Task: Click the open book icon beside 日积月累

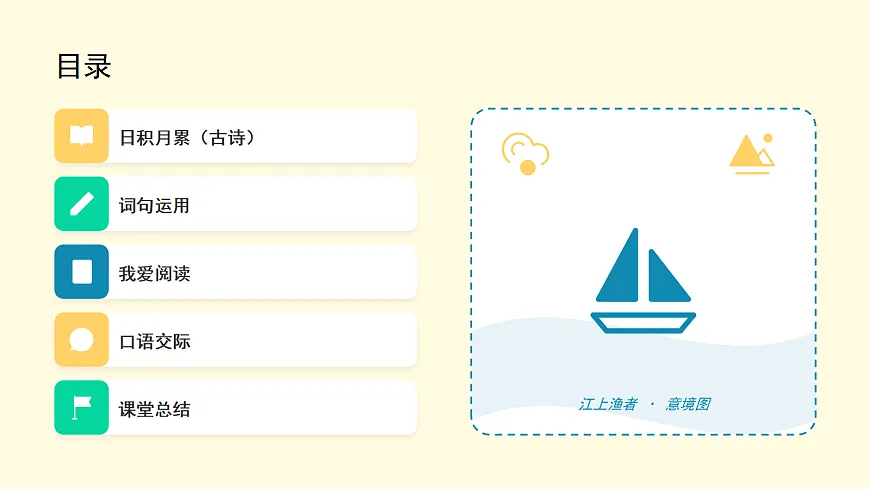Action: click(81, 136)
